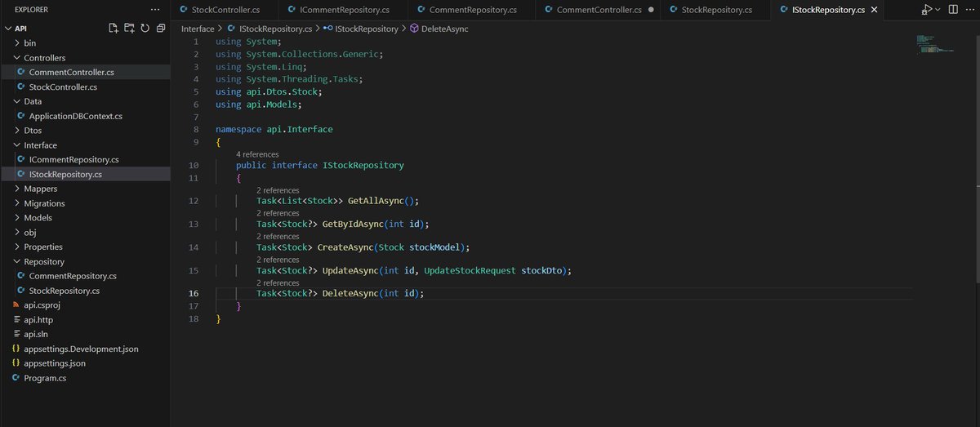Open api.http in Explorer
Viewport: 980px width, 427px height.
[38, 320]
